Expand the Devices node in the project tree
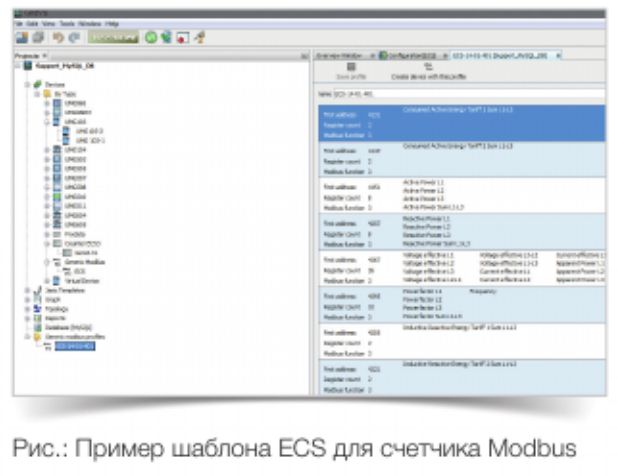This screenshot has height=476, width=618. (27, 85)
